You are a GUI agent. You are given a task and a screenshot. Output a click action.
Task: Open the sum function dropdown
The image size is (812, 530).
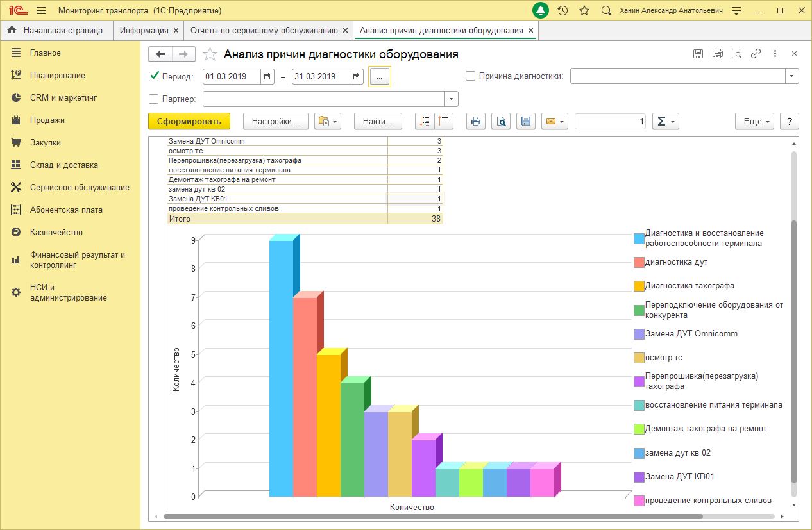point(665,121)
